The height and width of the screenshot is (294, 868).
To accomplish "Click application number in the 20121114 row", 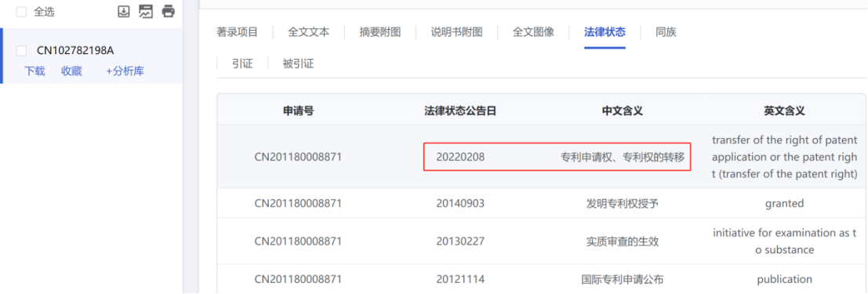I will coord(298,280).
